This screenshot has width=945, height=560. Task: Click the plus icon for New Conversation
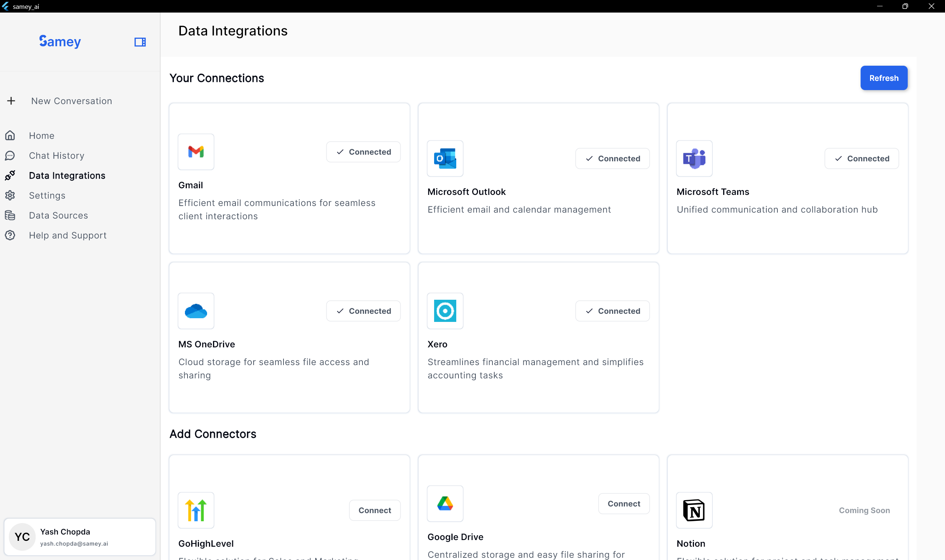tap(11, 101)
